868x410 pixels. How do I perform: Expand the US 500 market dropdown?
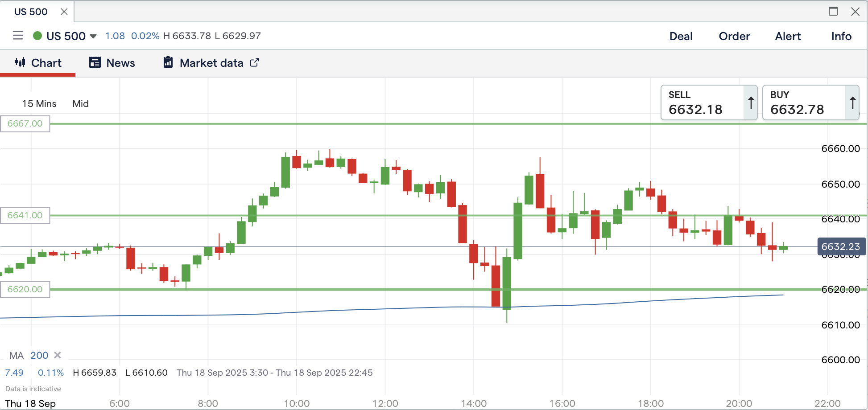(93, 36)
